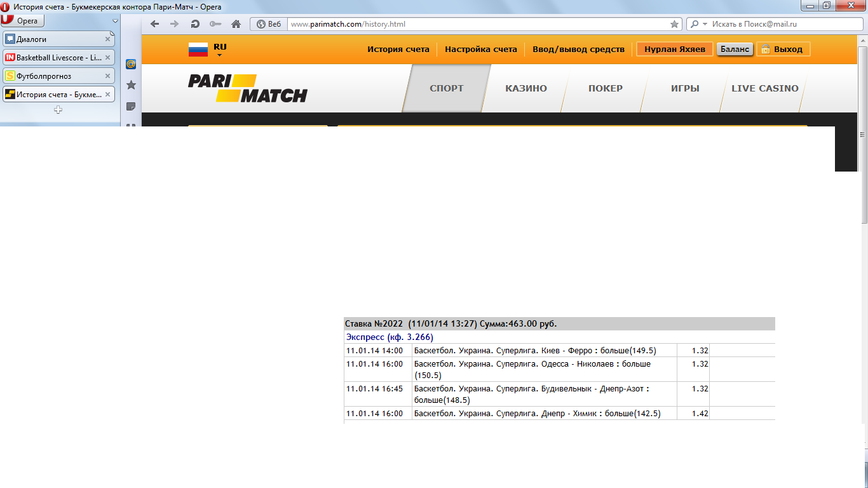
Task: Open the Настройка счета link
Action: [x=480, y=49]
